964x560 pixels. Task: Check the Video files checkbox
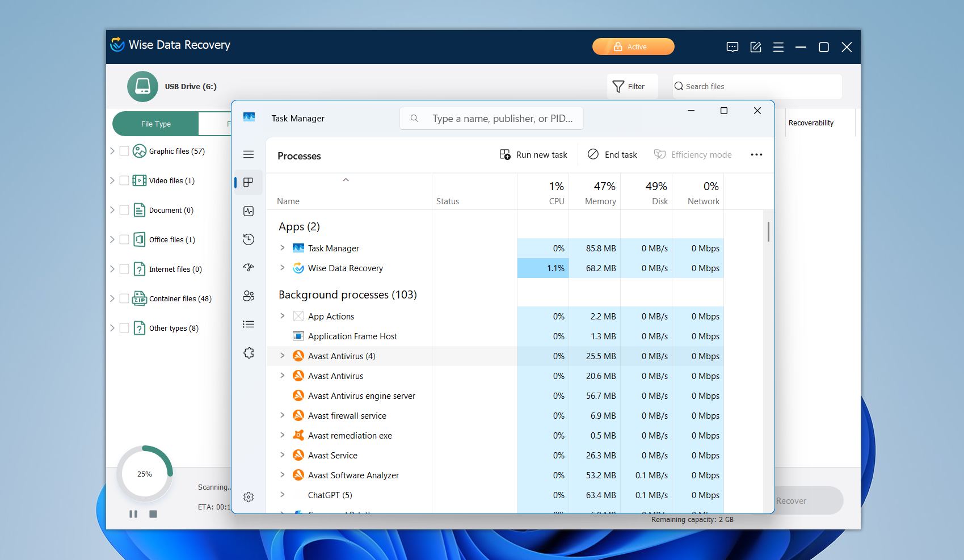(x=125, y=180)
